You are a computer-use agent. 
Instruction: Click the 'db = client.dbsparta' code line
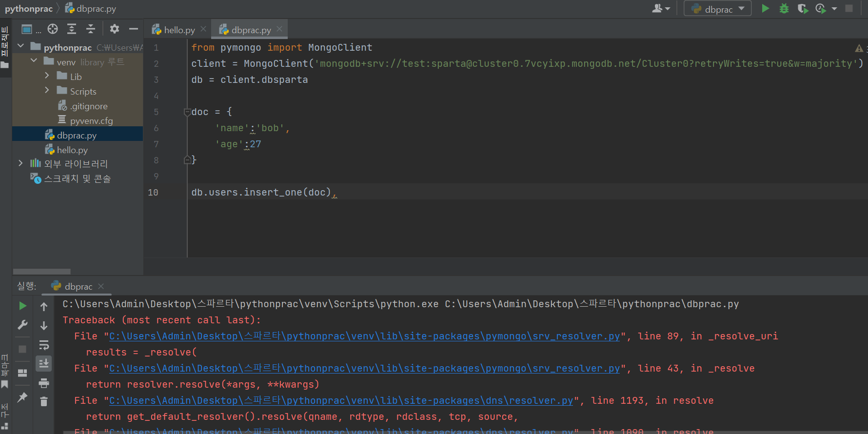click(x=249, y=79)
